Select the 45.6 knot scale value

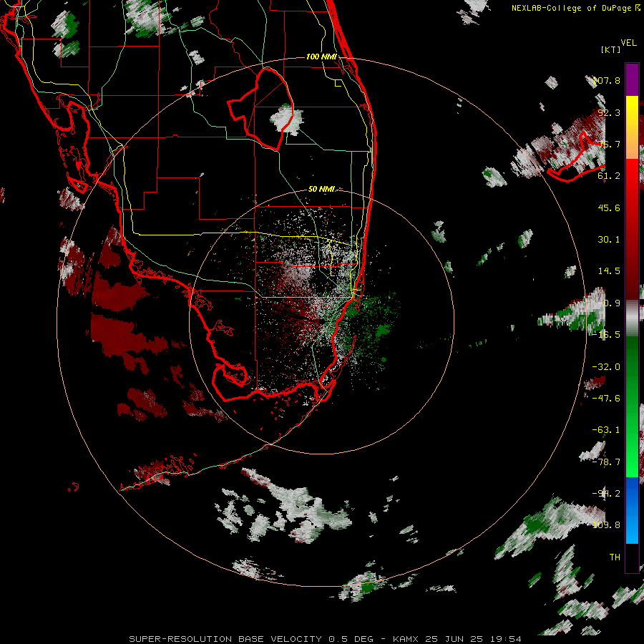pyautogui.click(x=609, y=208)
